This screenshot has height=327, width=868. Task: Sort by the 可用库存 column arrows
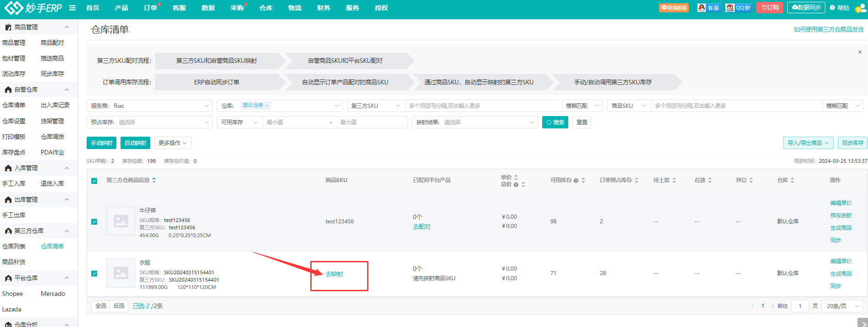point(583,180)
